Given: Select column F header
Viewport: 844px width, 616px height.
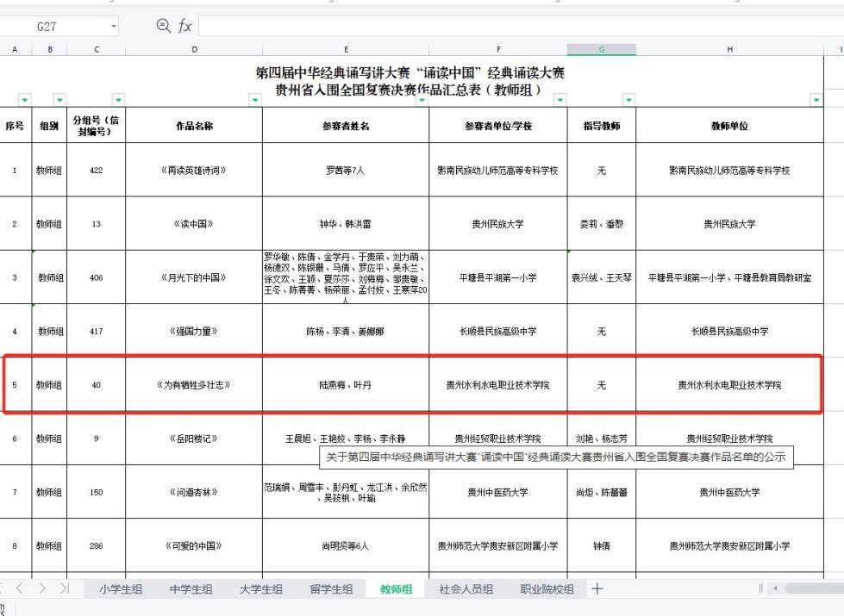Looking at the screenshot, I should (x=498, y=49).
